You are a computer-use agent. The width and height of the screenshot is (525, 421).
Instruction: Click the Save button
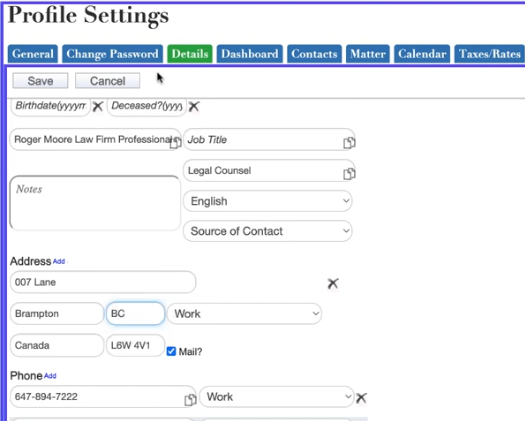[x=40, y=81]
